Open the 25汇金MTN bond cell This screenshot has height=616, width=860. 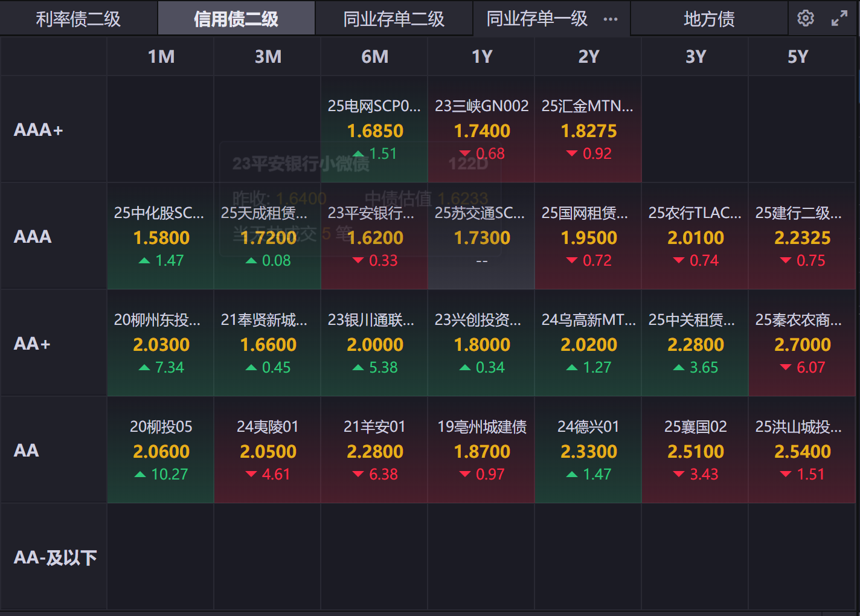click(588, 130)
